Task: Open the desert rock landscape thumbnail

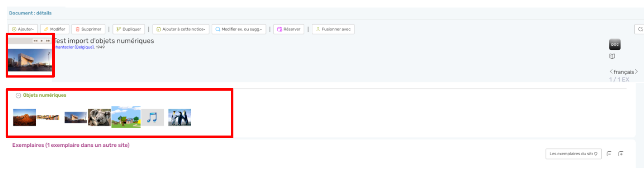Action: tap(24, 118)
